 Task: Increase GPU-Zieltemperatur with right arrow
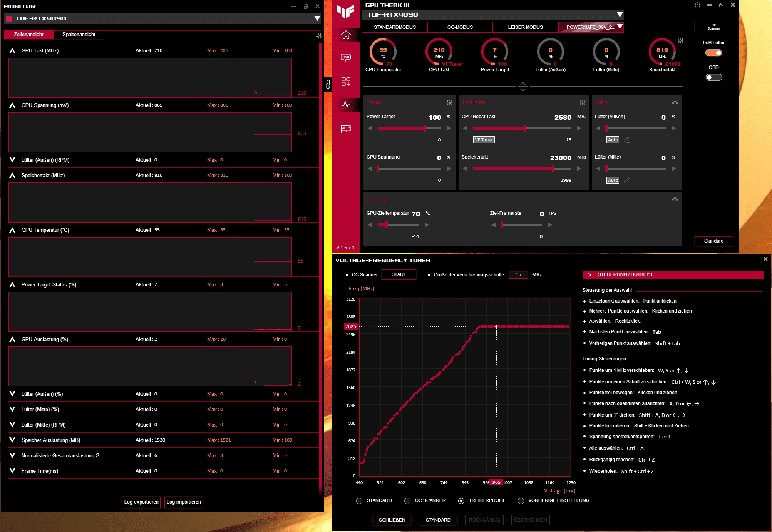(x=427, y=225)
